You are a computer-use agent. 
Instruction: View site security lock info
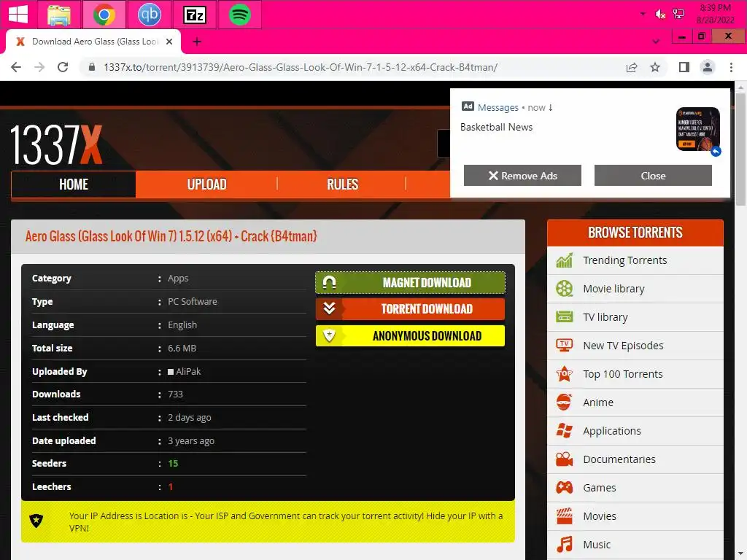click(92, 67)
